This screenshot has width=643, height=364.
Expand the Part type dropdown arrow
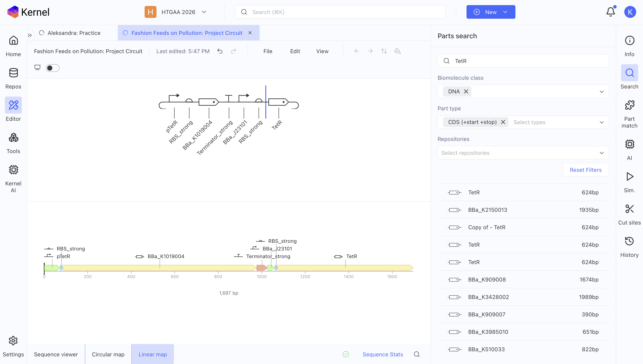(602, 122)
